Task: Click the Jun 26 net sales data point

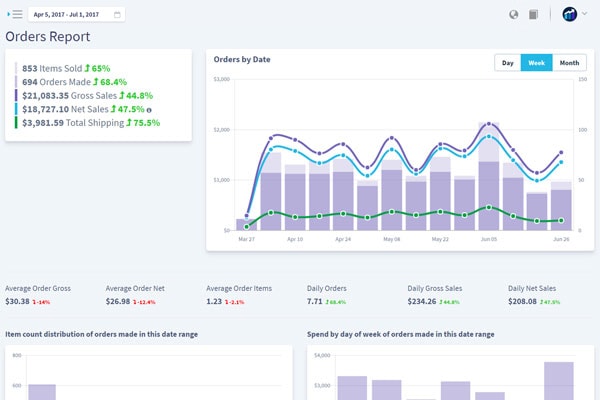Action: point(561,162)
